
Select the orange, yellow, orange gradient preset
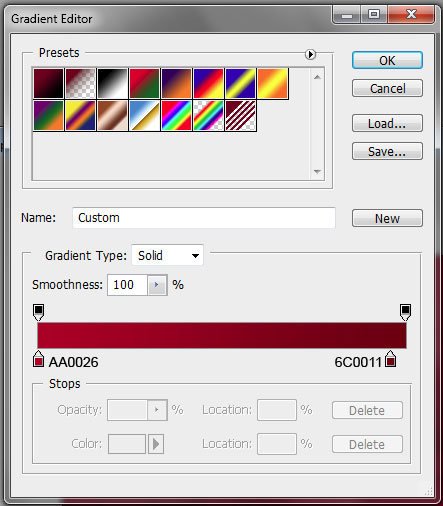(272, 83)
